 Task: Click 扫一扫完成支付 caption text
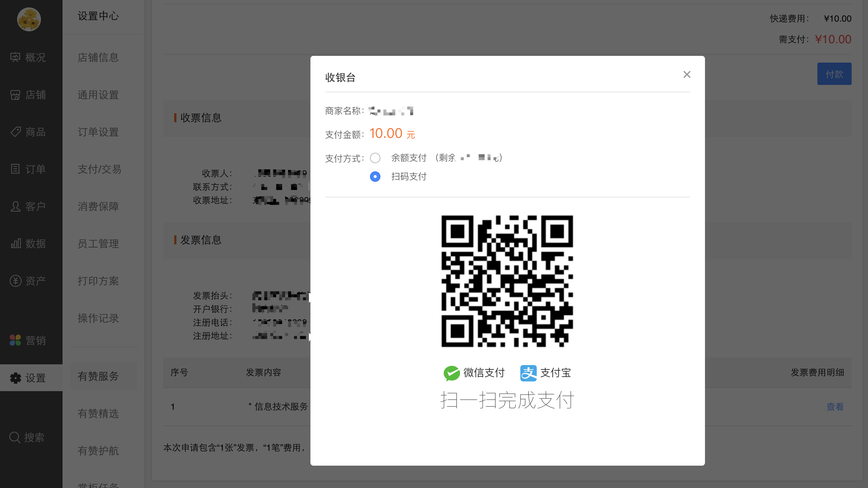coord(507,400)
